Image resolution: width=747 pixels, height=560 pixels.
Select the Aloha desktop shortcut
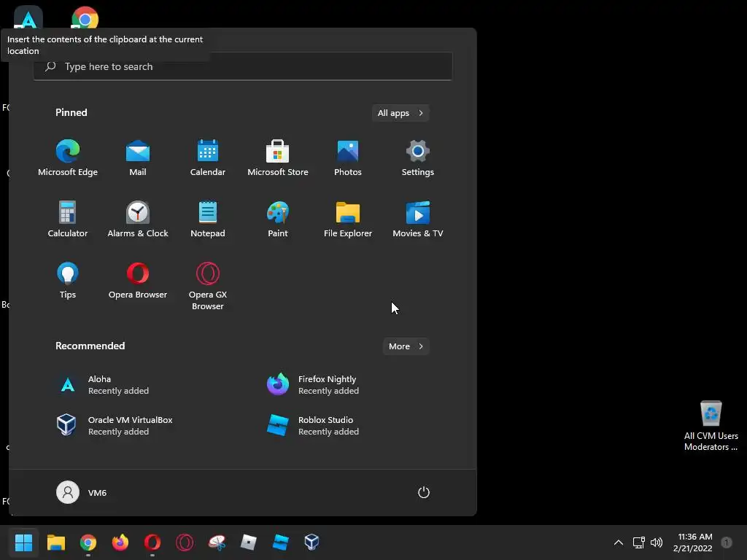coord(28,17)
